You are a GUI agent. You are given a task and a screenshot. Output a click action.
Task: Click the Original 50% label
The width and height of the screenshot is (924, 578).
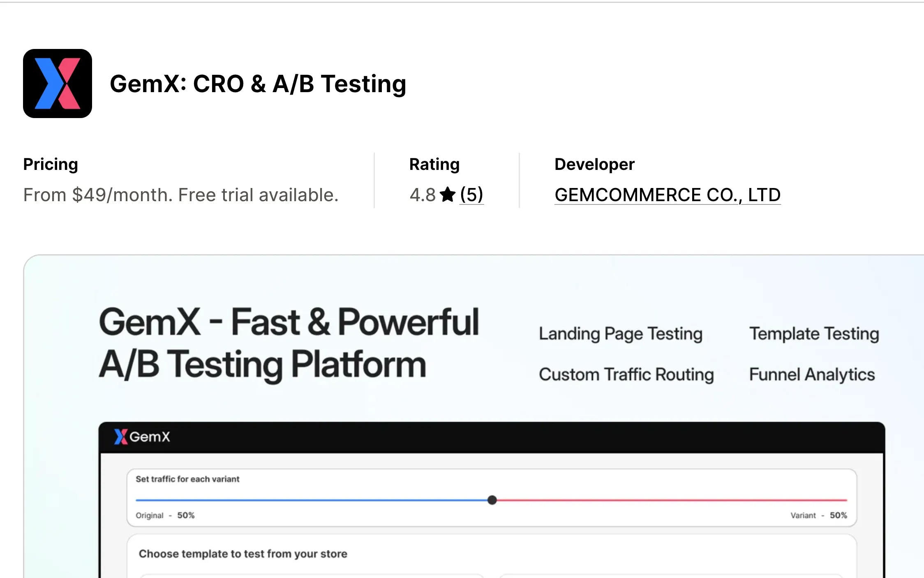click(x=165, y=515)
